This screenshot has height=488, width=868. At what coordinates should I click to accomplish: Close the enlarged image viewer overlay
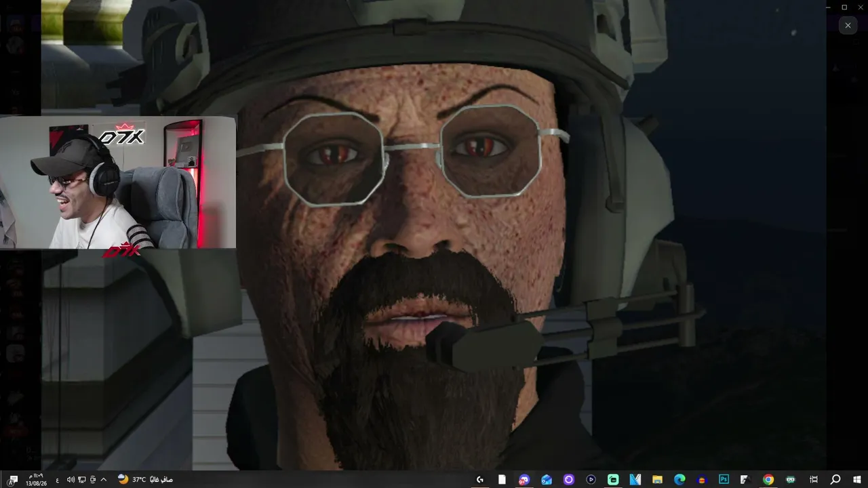(848, 25)
